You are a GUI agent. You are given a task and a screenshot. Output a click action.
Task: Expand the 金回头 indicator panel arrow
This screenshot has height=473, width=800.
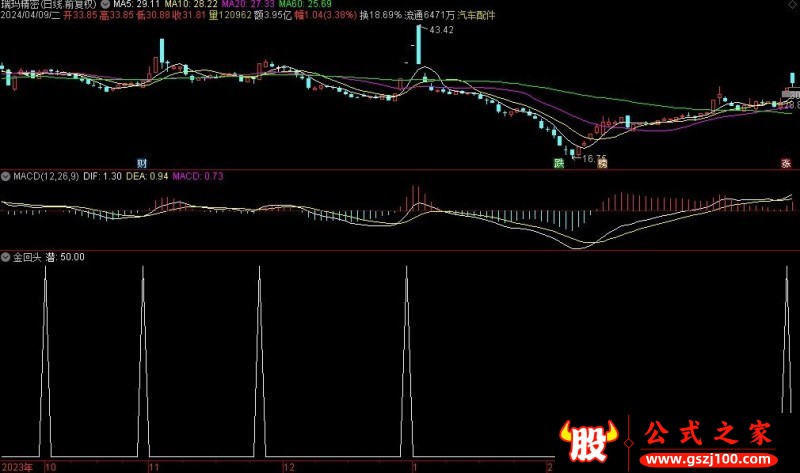6,257
